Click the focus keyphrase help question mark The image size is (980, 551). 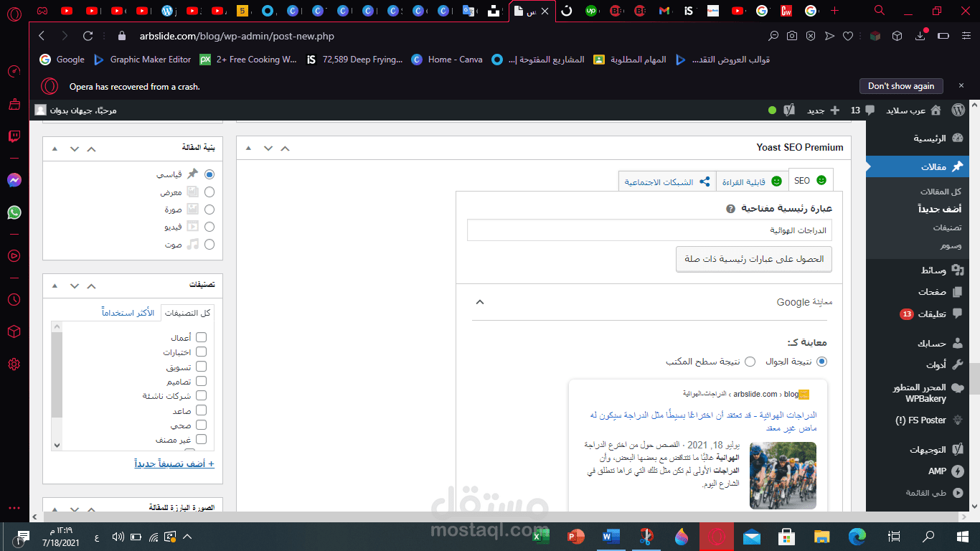[x=730, y=209]
